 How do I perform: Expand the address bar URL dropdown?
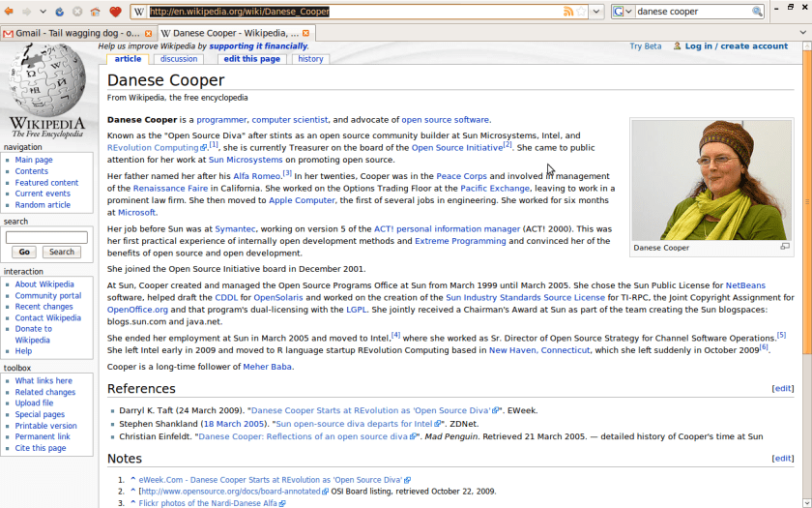tap(596, 12)
